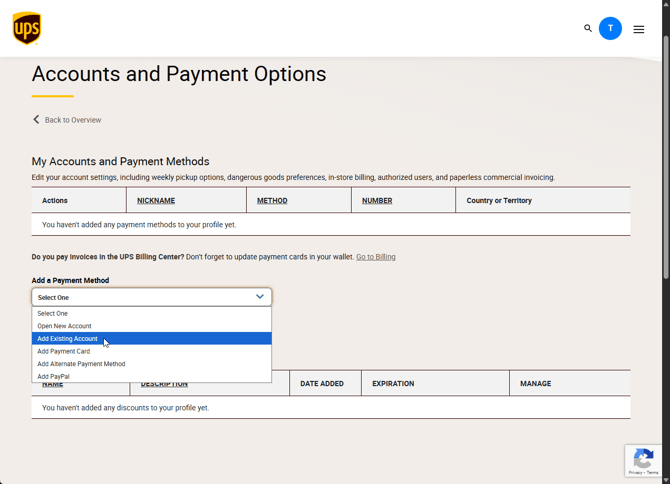Sort table by NUMBER column

click(x=377, y=201)
